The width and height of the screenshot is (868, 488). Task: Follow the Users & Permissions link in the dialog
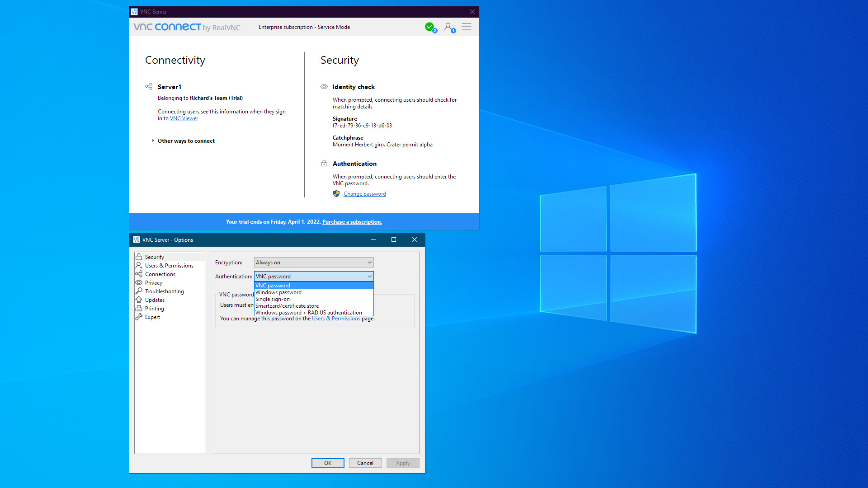tap(336, 319)
